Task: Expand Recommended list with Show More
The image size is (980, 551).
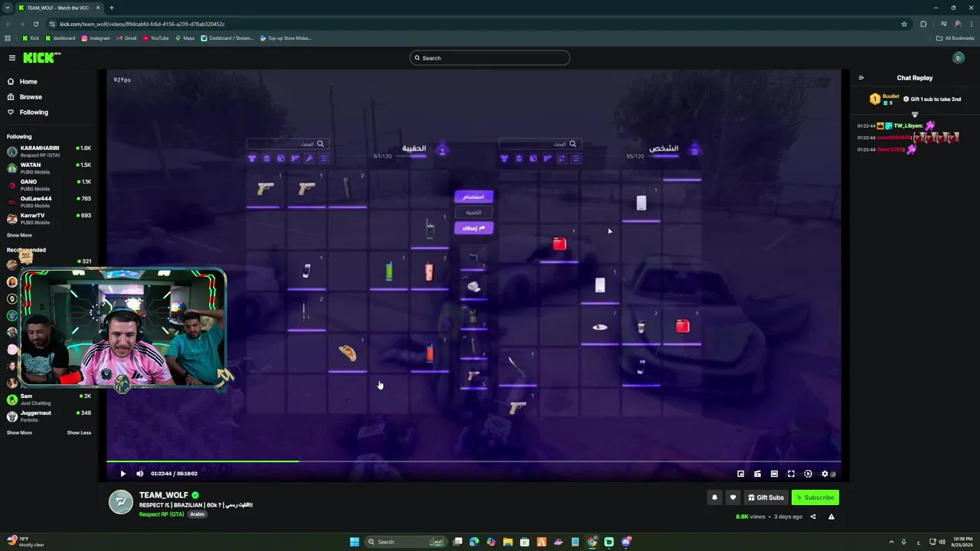Action: coord(19,433)
